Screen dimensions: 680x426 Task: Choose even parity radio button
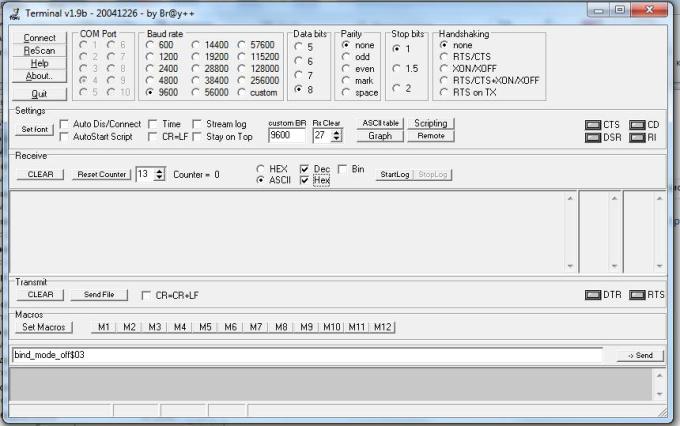tap(347, 69)
